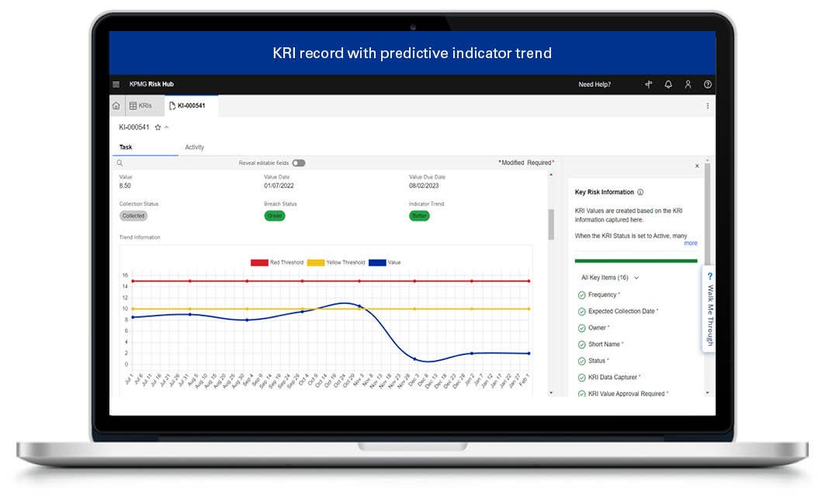Open the notifications bell
Screen dimensions: 825x504
coord(668,85)
